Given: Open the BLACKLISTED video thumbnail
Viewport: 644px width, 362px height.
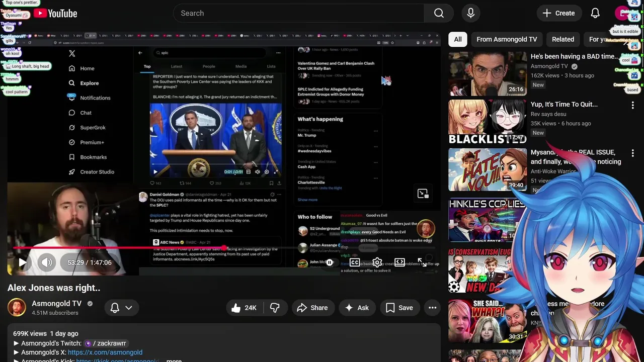Looking at the screenshot, I should (488, 121).
